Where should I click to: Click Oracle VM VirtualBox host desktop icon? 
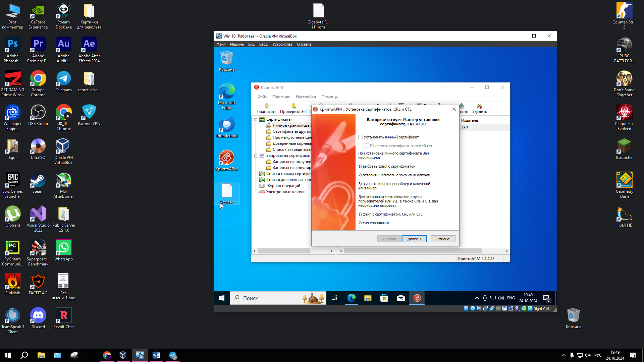63,152
